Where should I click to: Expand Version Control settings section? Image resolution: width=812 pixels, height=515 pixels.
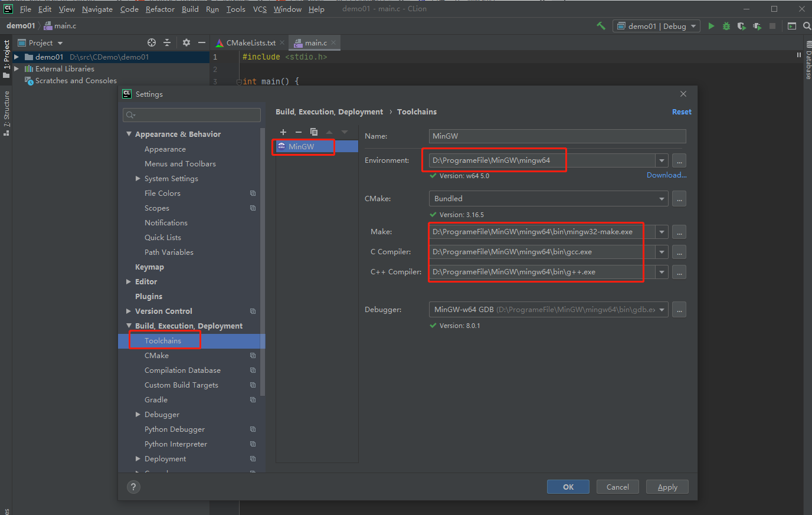point(129,311)
